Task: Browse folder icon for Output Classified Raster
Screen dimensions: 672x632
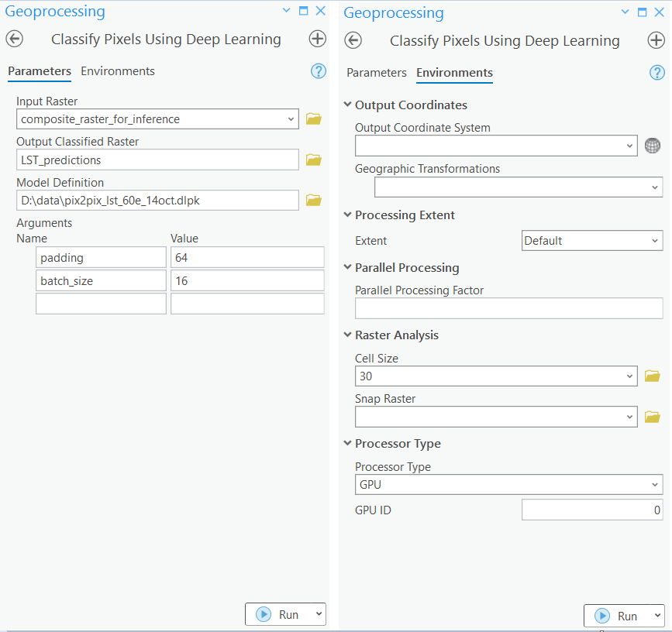Action: [313, 160]
